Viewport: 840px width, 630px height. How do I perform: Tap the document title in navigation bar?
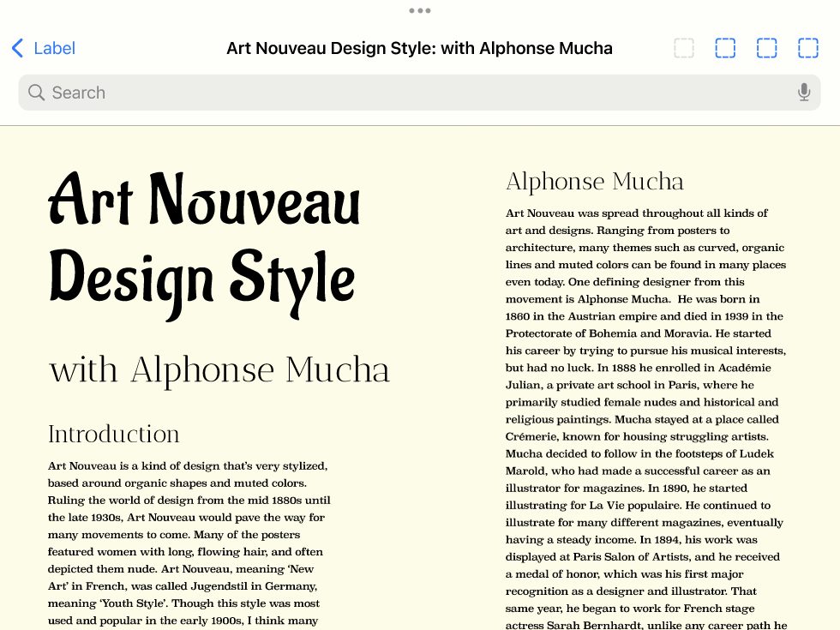point(419,48)
